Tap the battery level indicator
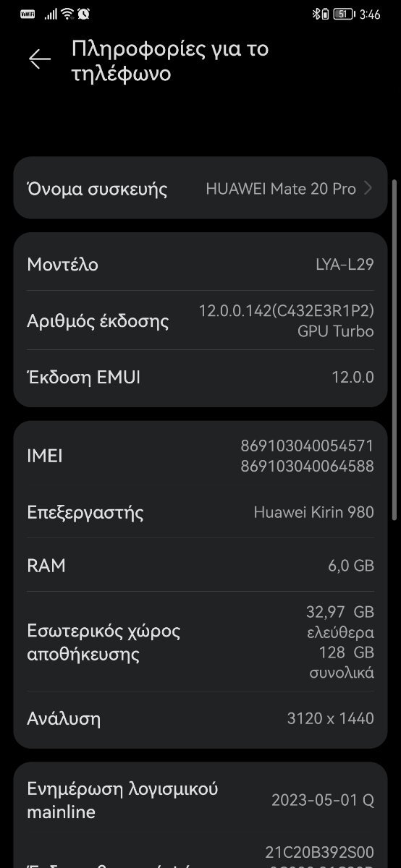401x868 pixels. [345, 14]
